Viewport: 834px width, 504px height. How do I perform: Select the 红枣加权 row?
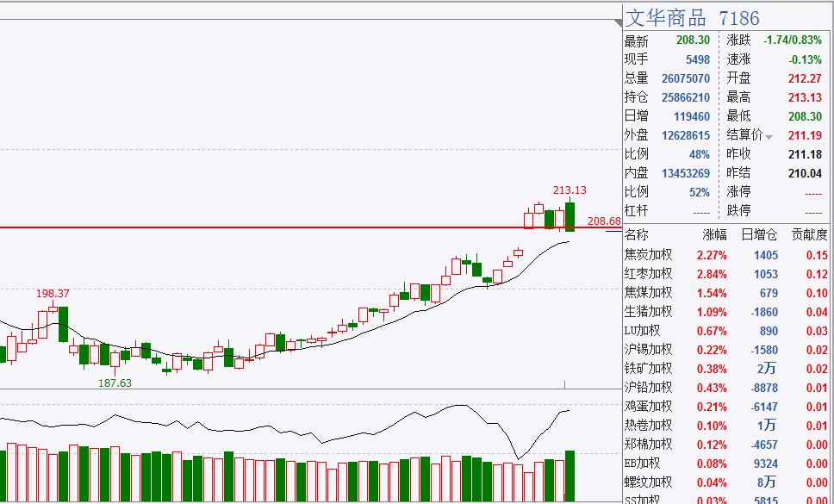(726, 274)
